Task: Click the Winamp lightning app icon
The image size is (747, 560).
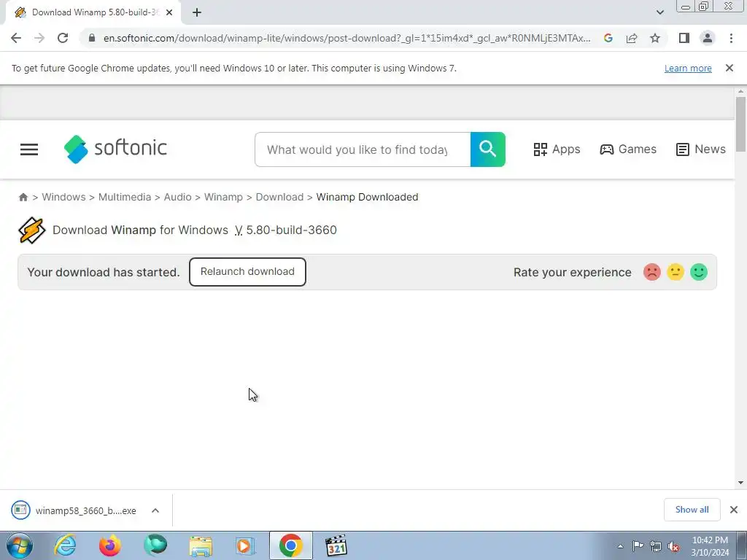Action: pyautogui.click(x=32, y=230)
